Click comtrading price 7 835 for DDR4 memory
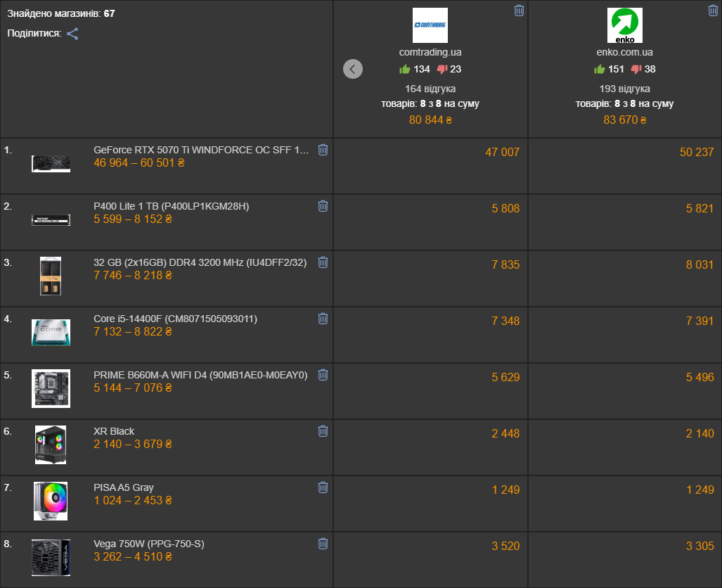This screenshot has height=588, width=722. click(x=505, y=264)
